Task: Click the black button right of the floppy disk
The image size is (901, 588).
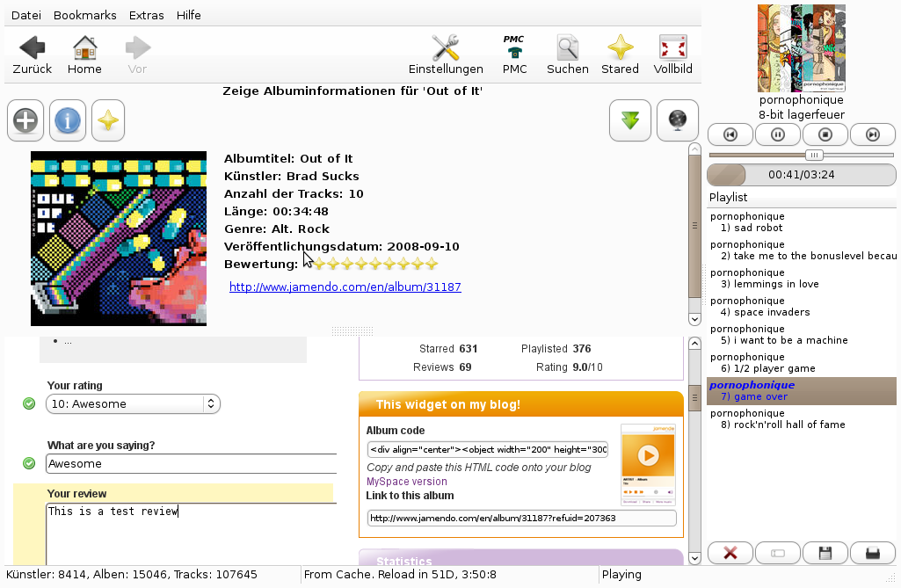Action: click(872, 553)
